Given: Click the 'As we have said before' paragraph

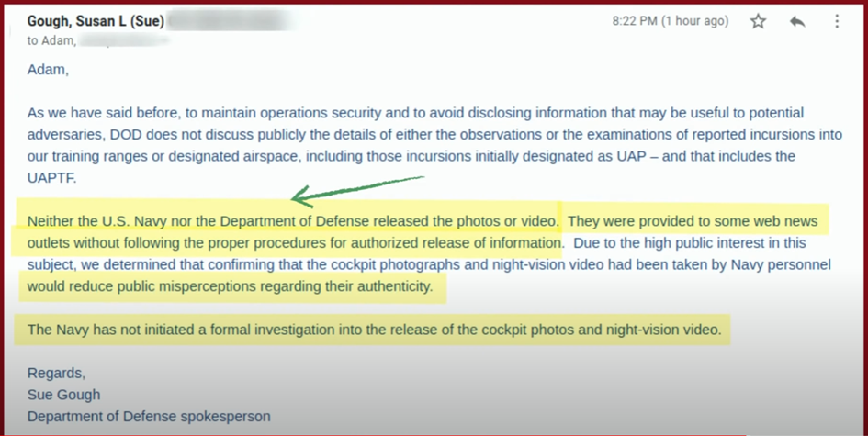Looking at the screenshot, I should click(x=434, y=146).
